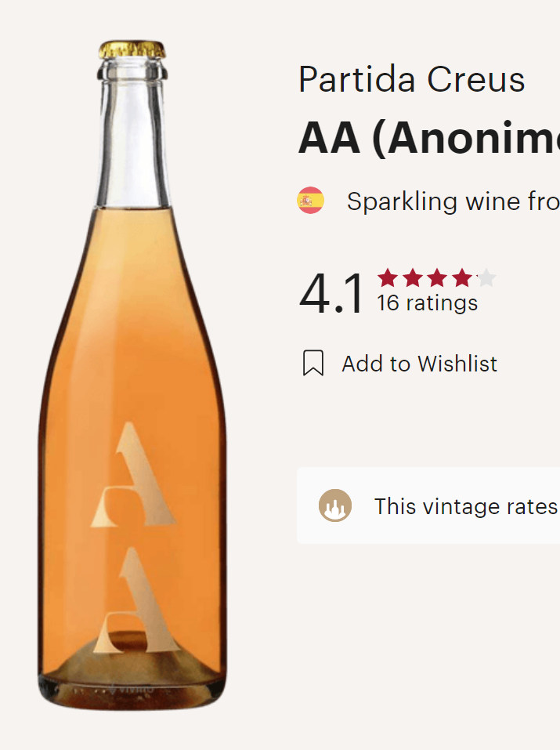Click the bookmark icon beside Add to Wishlist
The width and height of the screenshot is (560, 750).
[x=313, y=364]
